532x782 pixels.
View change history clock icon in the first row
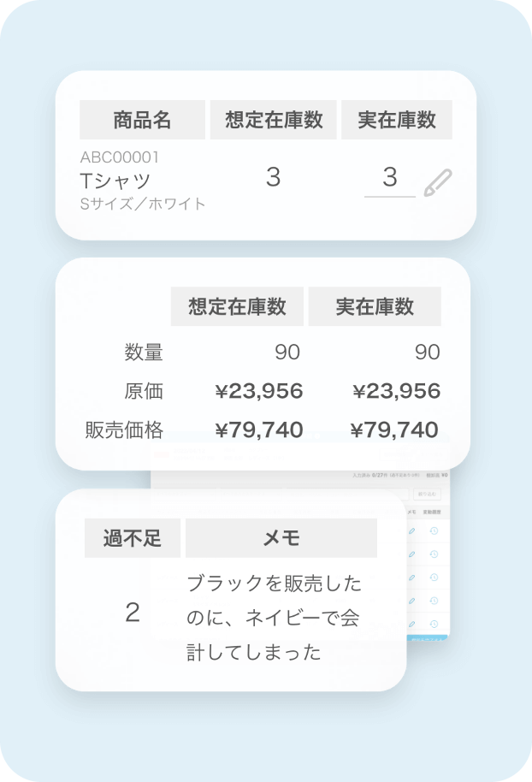tap(434, 530)
